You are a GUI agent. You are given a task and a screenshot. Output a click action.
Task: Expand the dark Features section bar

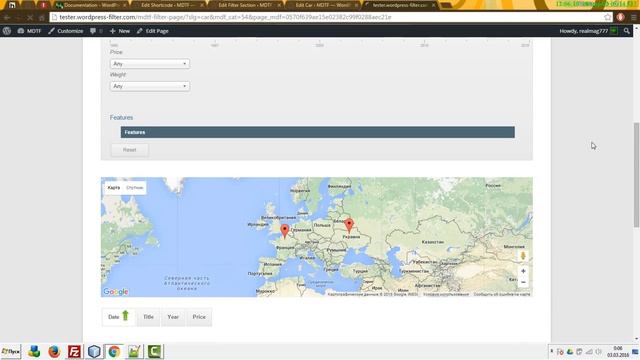point(318,132)
